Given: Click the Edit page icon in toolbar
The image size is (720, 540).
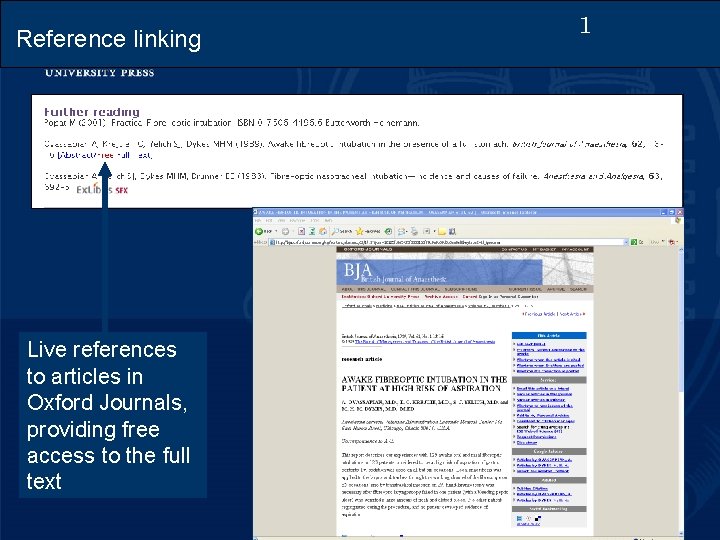Looking at the screenshot, I should click(x=427, y=231).
